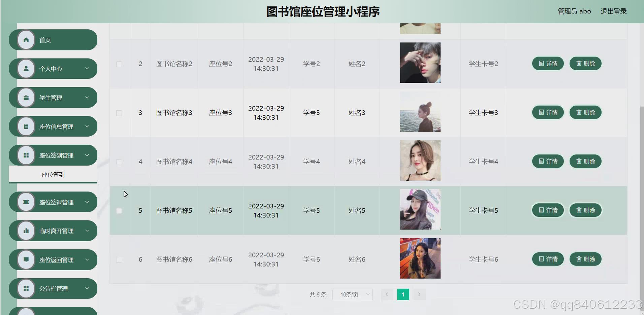Expand the 公告栏管理 menu chevron

[x=87, y=288]
